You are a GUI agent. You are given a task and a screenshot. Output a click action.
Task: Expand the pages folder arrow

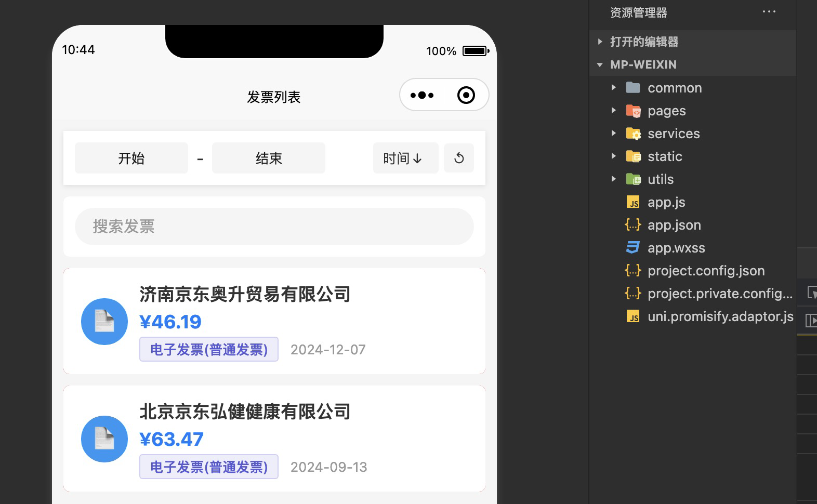(x=614, y=110)
